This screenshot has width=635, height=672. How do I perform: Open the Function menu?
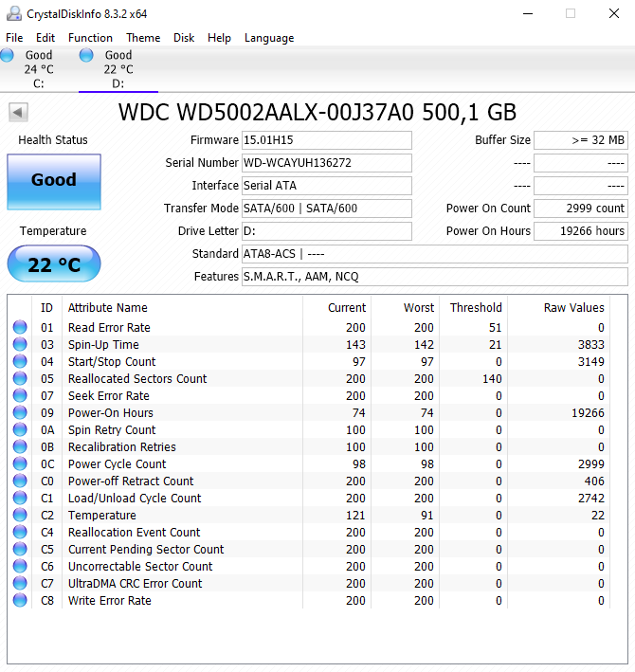[90, 38]
